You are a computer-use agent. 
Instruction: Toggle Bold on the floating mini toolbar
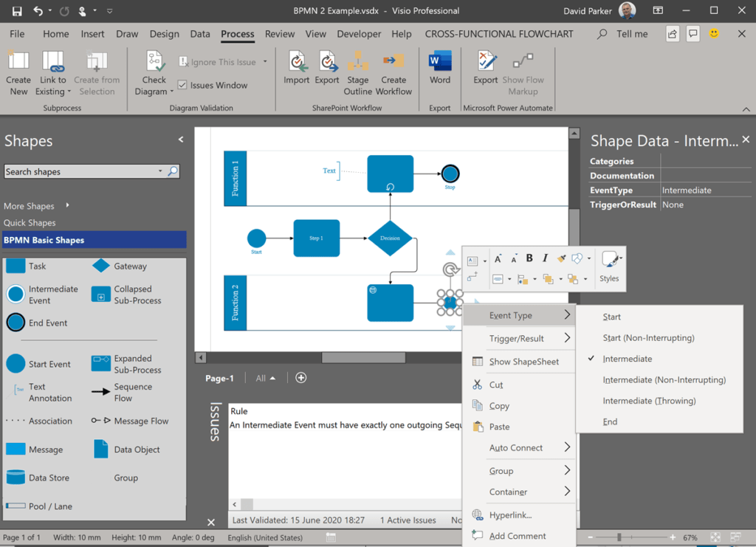529,258
